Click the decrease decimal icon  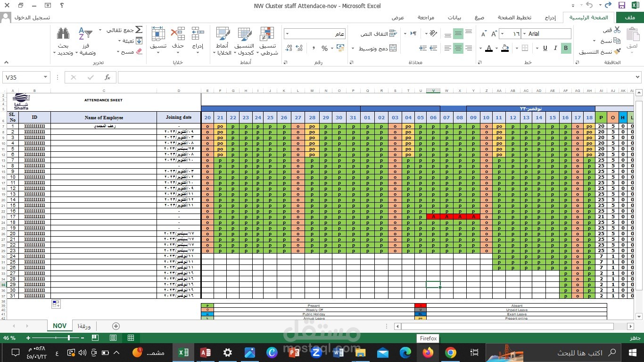point(289,48)
